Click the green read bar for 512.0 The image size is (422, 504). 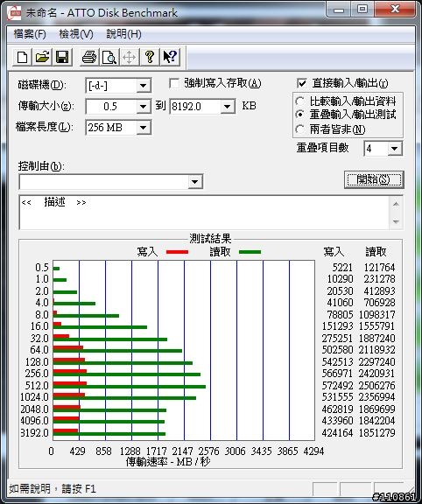click(130, 387)
